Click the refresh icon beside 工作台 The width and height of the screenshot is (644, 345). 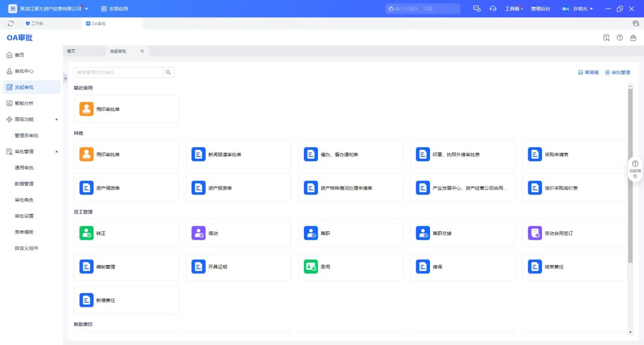(x=10, y=23)
